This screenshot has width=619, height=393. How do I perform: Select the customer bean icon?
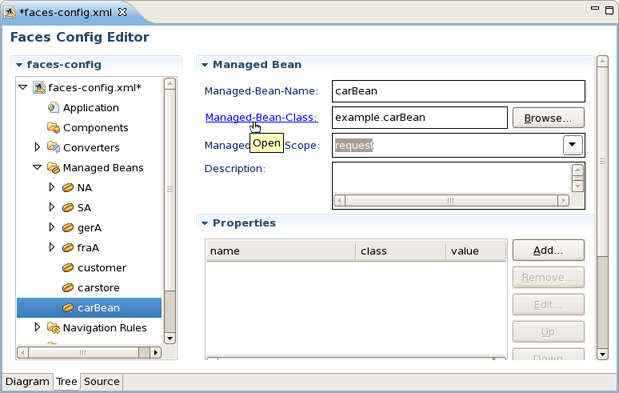tap(68, 268)
